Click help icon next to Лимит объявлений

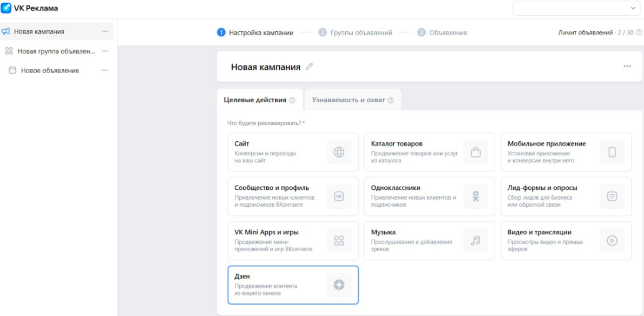click(639, 32)
